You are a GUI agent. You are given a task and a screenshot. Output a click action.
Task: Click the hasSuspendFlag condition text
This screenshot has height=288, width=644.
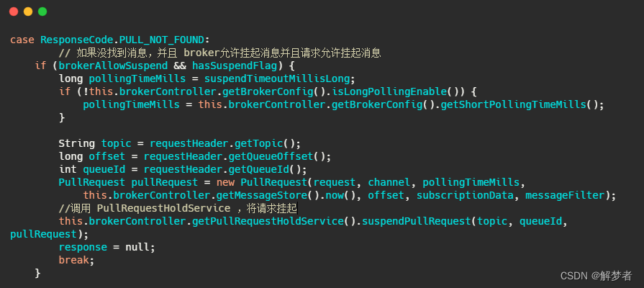tap(235, 66)
